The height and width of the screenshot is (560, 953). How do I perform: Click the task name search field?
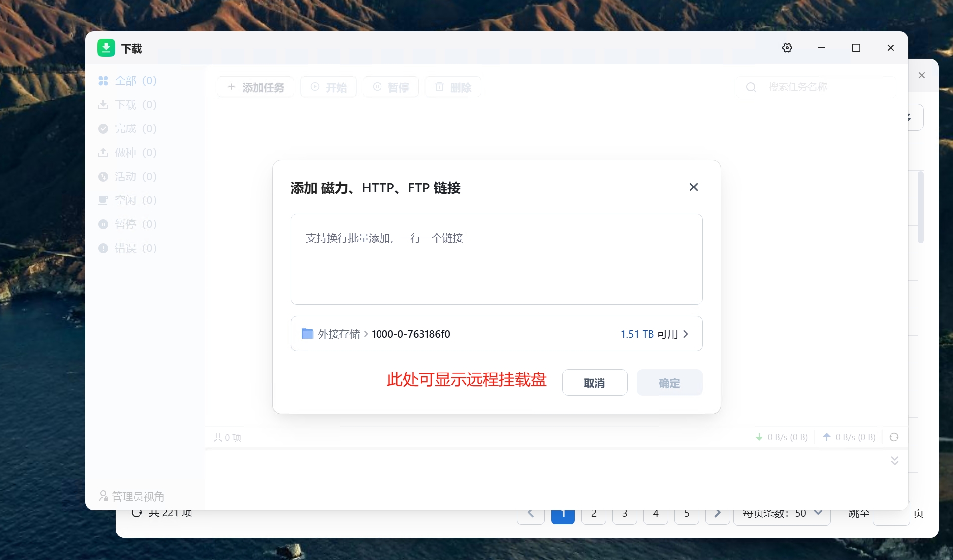pyautogui.click(x=816, y=87)
